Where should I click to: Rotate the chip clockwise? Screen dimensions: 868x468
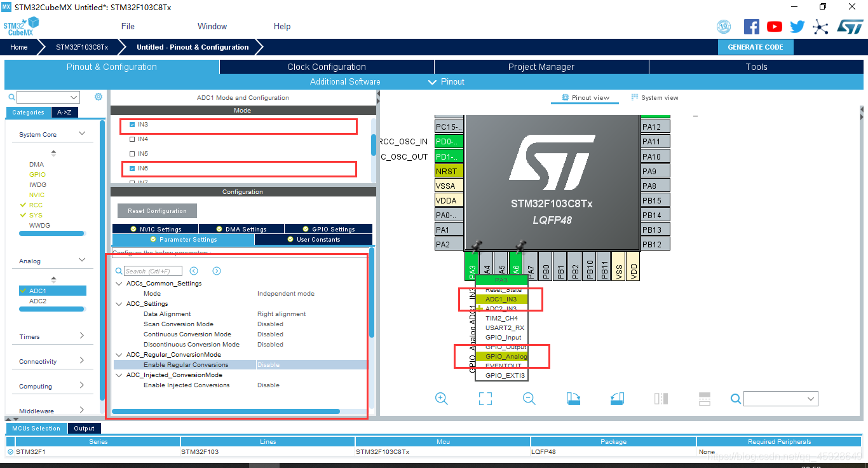[x=573, y=399]
